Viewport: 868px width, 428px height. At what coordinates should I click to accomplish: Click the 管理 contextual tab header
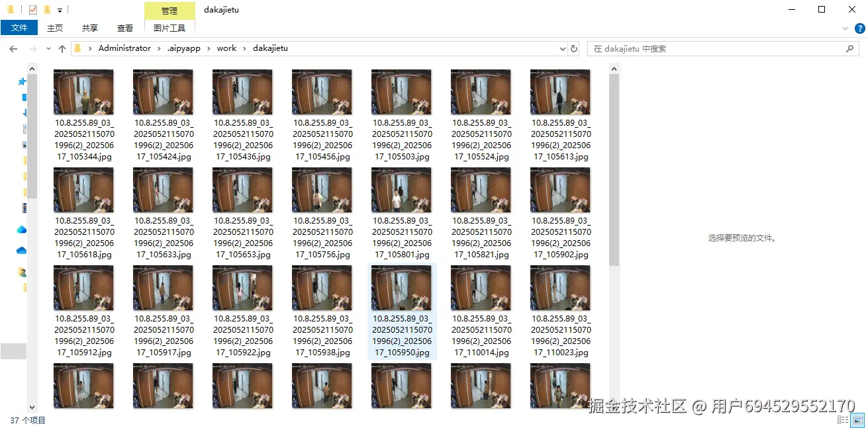(x=169, y=11)
